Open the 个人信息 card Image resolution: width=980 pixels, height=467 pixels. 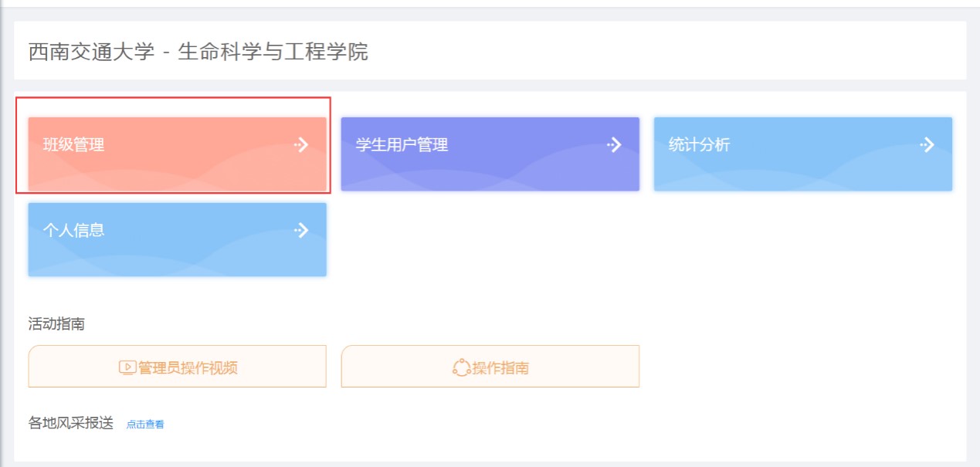(178, 239)
